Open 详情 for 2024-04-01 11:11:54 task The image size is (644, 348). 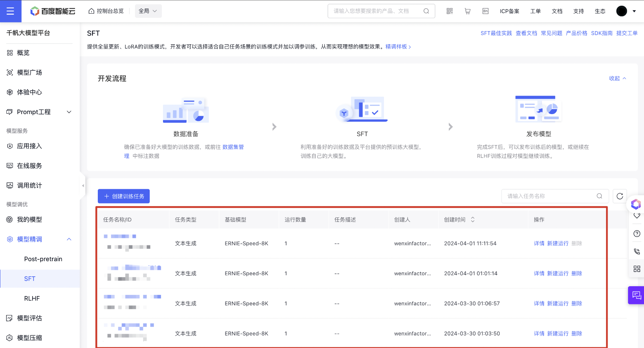[x=539, y=243]
